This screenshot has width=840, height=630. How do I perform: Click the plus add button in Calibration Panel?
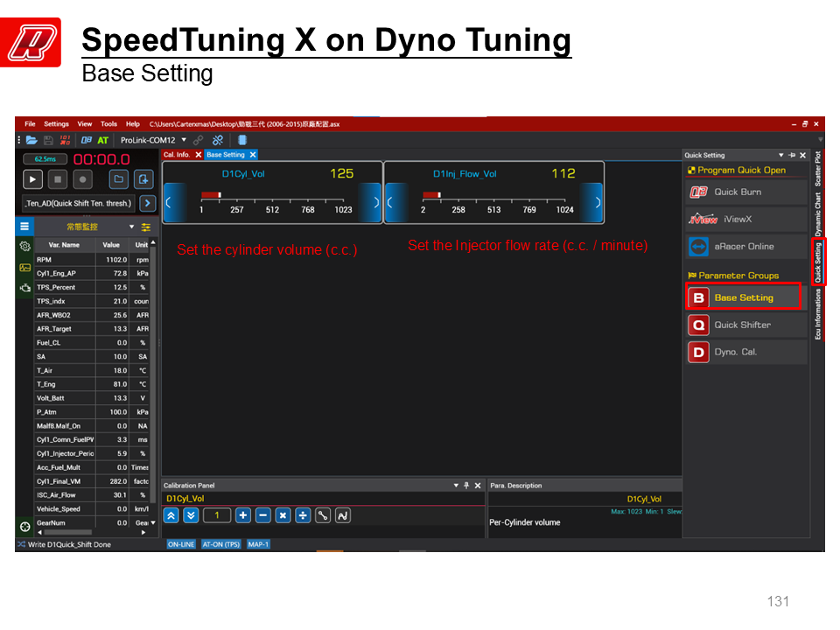242,515
